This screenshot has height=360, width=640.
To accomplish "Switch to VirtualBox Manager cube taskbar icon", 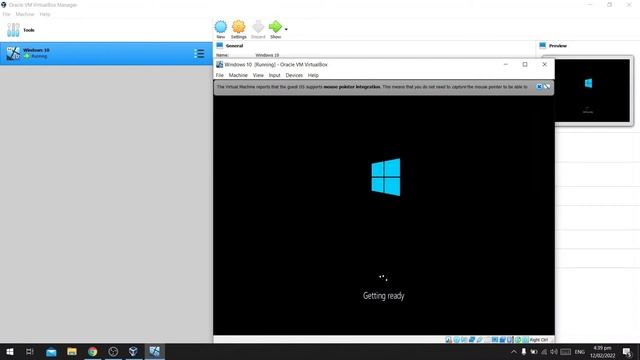I will coord(133,351).
